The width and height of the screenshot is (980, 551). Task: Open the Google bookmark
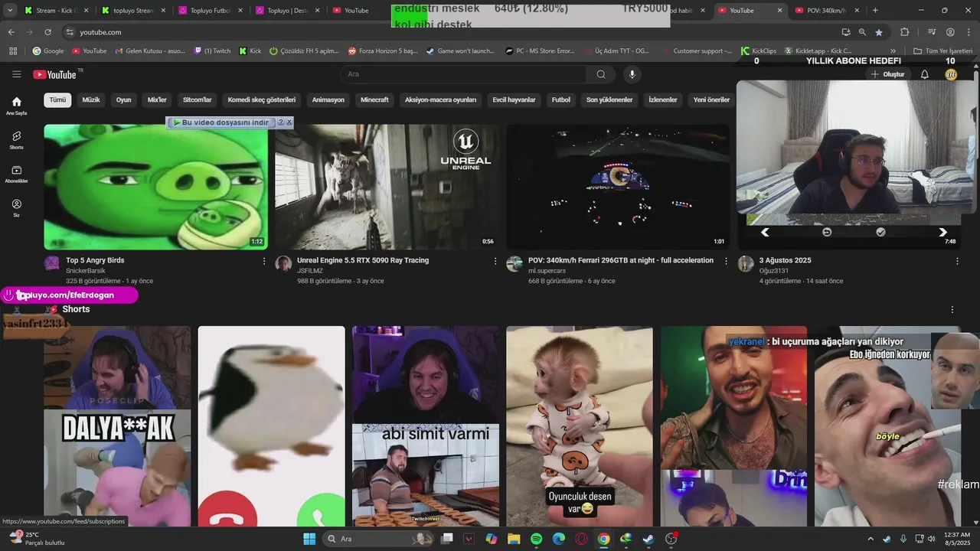[x=47, y=51]
